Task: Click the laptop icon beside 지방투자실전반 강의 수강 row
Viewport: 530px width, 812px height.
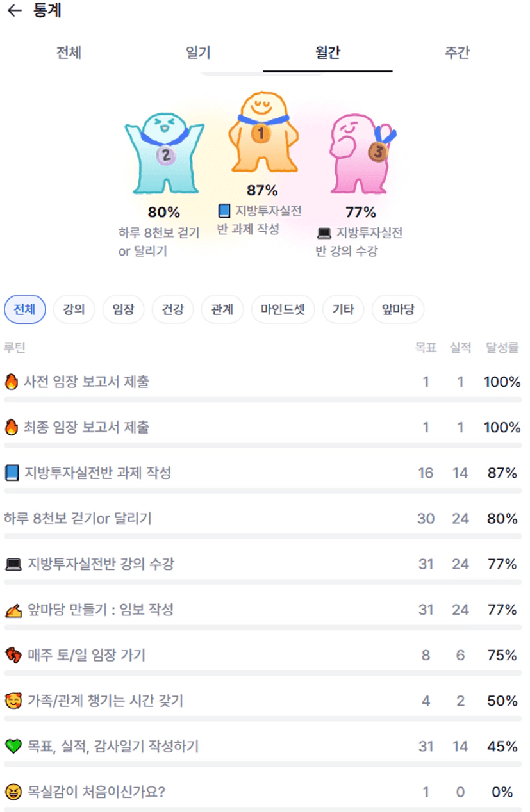Action: pos(13,565)
